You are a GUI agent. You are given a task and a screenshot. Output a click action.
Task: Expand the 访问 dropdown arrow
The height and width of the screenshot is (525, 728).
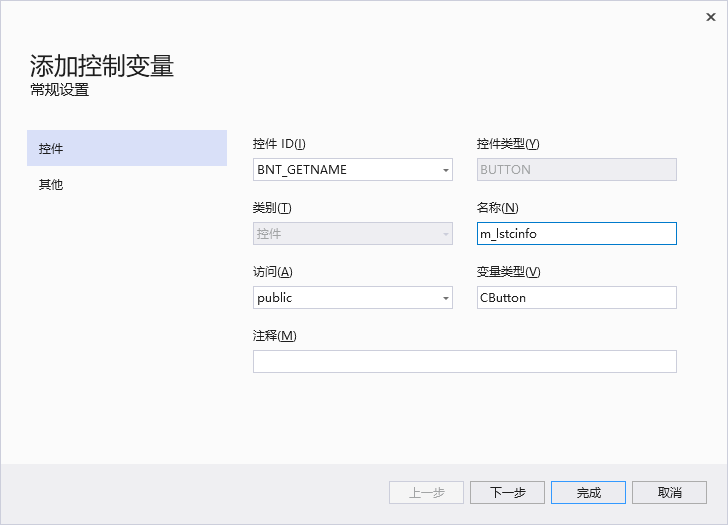[x=445, y=298]
